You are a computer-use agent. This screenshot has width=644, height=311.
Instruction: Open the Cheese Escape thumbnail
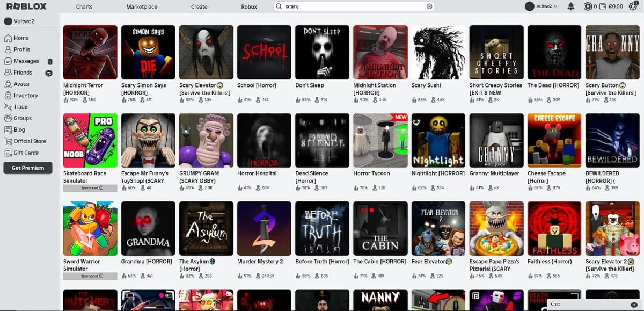(554, 140)
